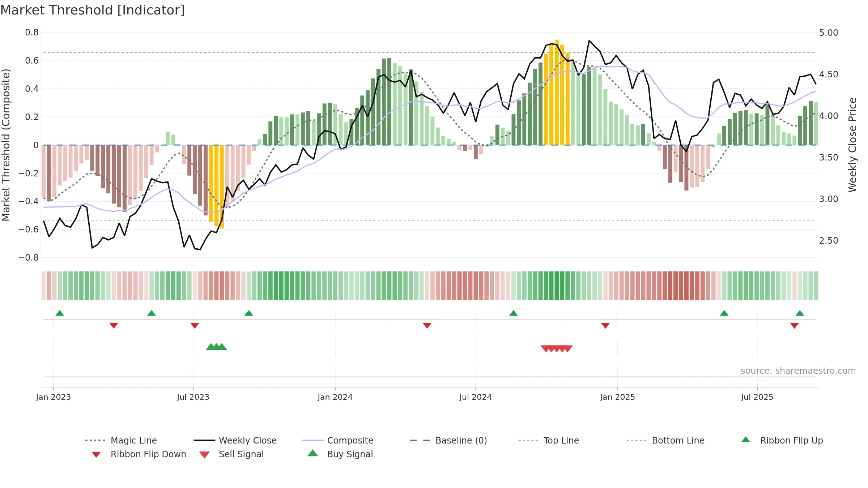This screenshot has width=868, height=488.
Task: Click the green buy signal cluster mid-2023
Action: point(216,347)
